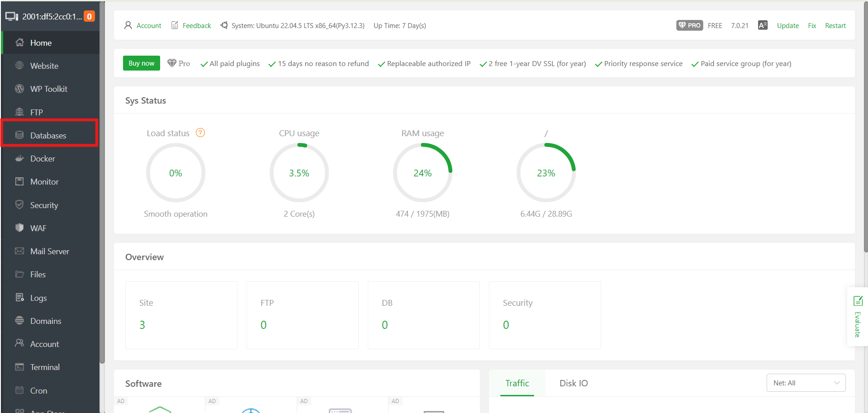
Task: Click the Monitor sidebar icon
Action: (x=19, y=181)
